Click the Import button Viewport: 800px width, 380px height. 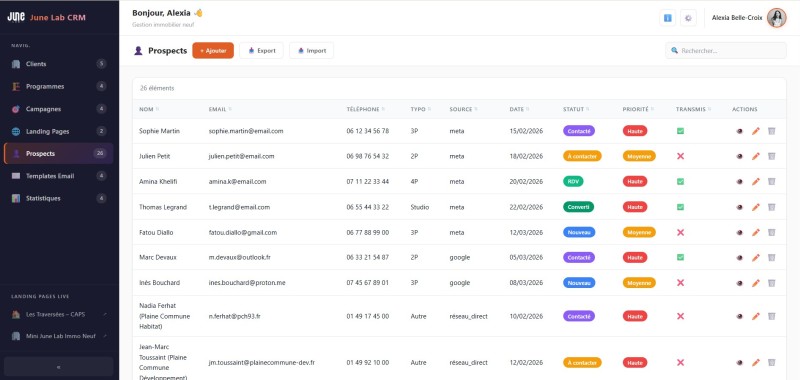311,50
